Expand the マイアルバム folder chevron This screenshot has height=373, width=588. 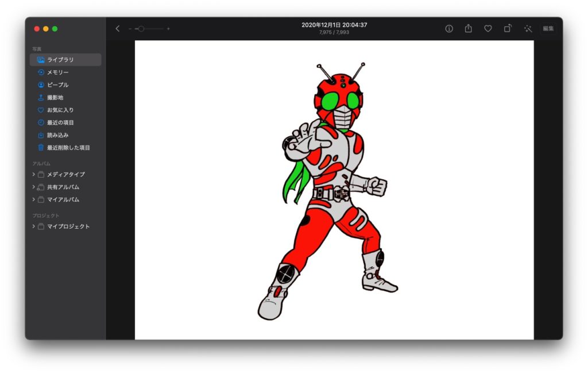[34, 199]
